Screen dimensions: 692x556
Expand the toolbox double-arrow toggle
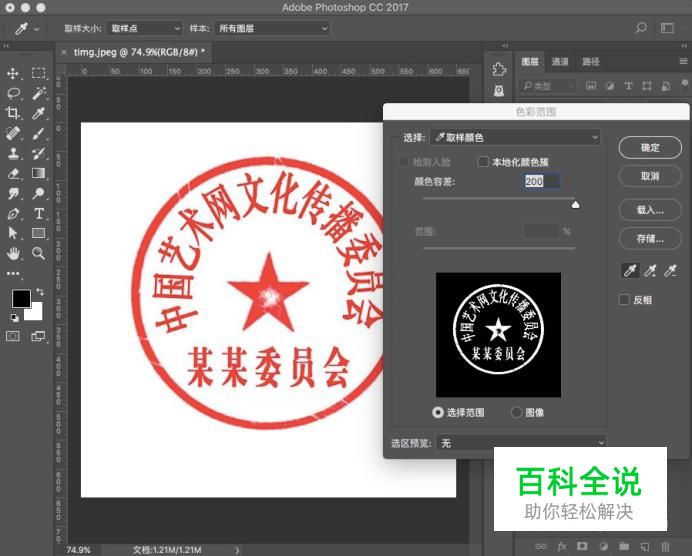pos(6,46)
